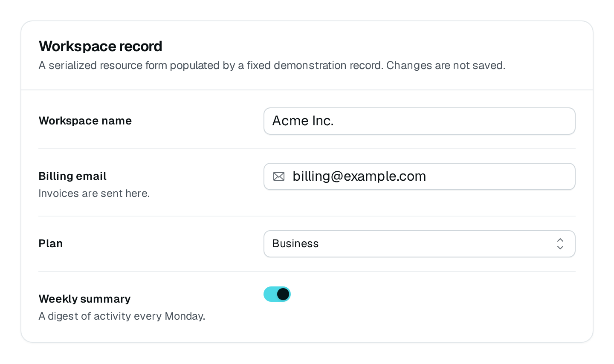The image size is (614, 364).
Task: Click the "Invoices are sent here." hint
Action: tap(94, 194)
